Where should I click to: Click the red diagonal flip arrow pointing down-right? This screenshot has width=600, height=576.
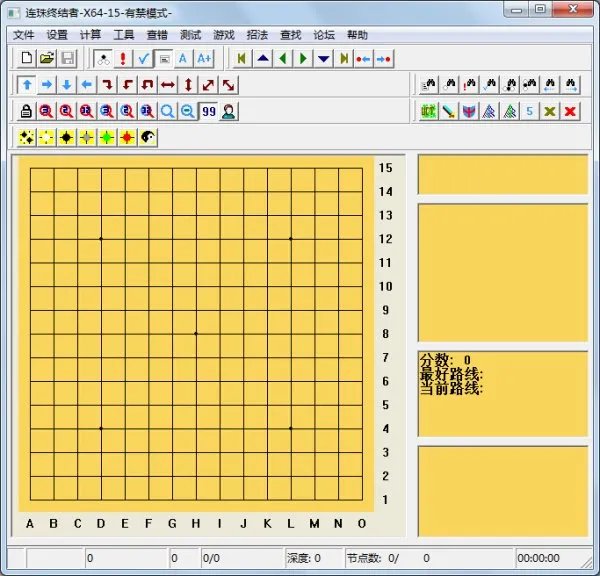coord(228,85)
